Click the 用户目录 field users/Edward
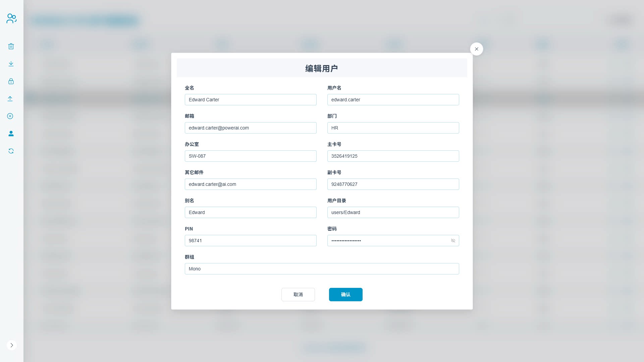Screen dimensions: 644x362 tap(393, 212)
